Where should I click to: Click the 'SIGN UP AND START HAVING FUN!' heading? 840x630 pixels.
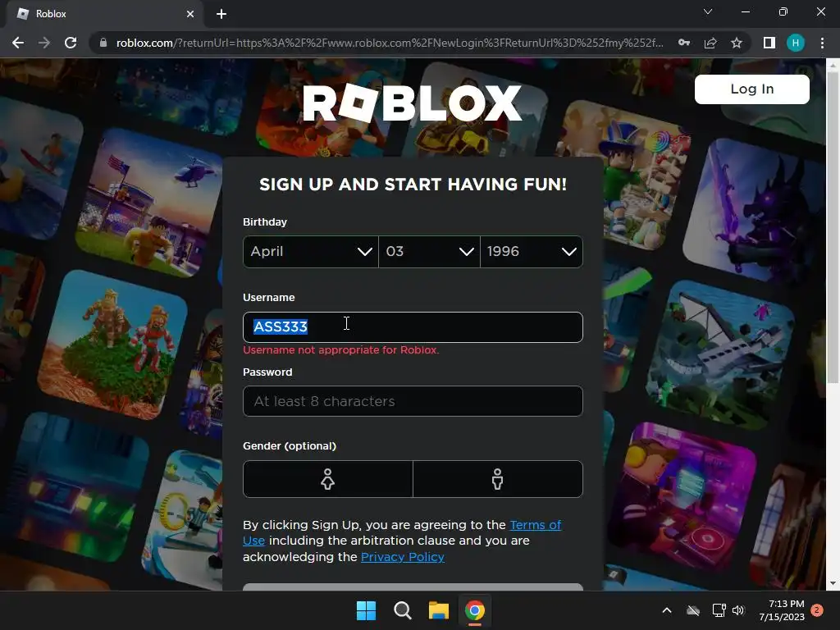413,185
